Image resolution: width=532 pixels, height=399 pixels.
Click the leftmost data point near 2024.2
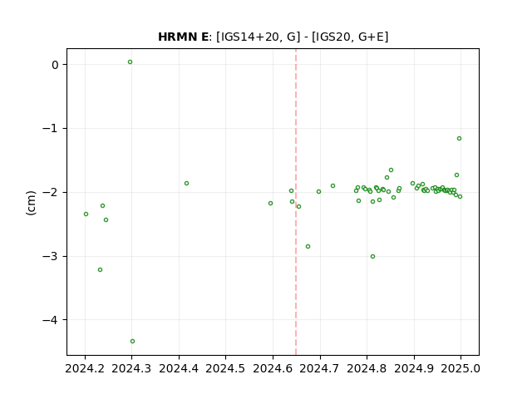(86, 214)
